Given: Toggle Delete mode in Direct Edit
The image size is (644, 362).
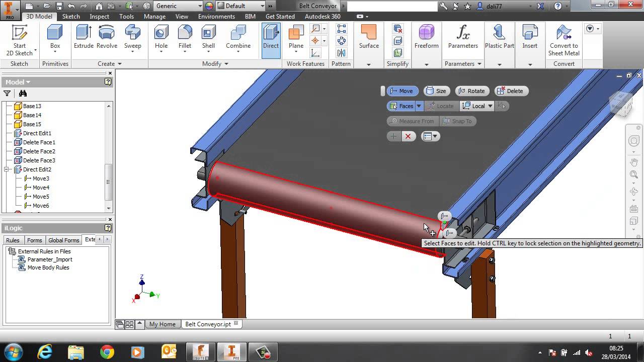Looking at the screenshot, I should tap(511, 91).
